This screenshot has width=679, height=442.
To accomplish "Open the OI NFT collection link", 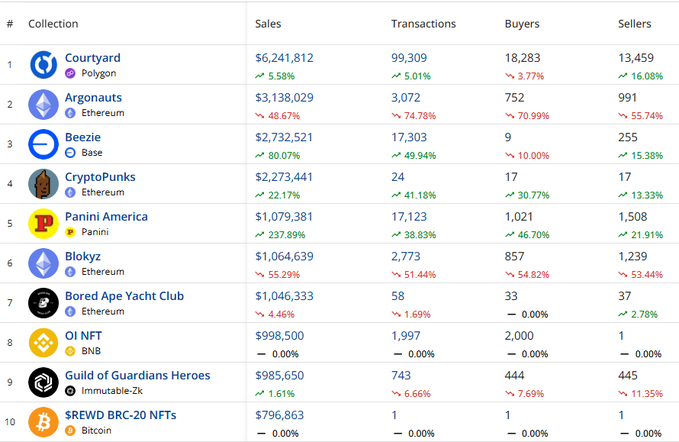I will (x=83, y=336).
